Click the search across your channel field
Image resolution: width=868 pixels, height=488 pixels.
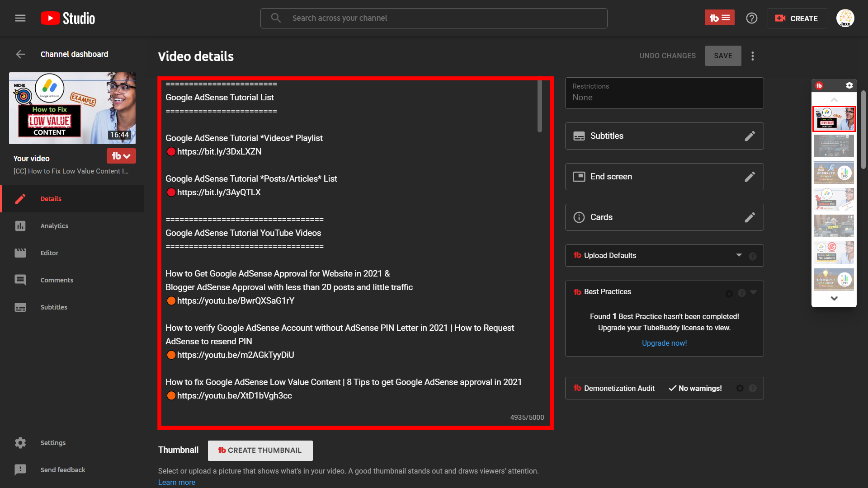click(434, 18)
